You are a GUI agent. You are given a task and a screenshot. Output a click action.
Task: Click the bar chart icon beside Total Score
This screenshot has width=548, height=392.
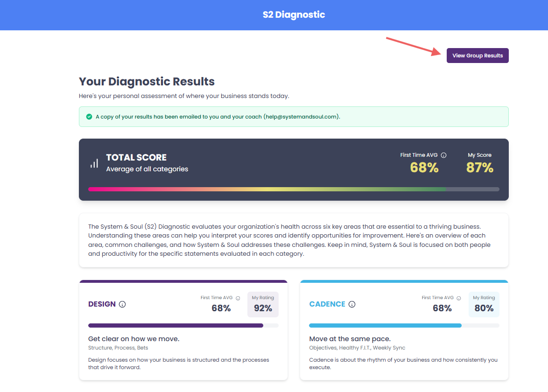point(94,163)
